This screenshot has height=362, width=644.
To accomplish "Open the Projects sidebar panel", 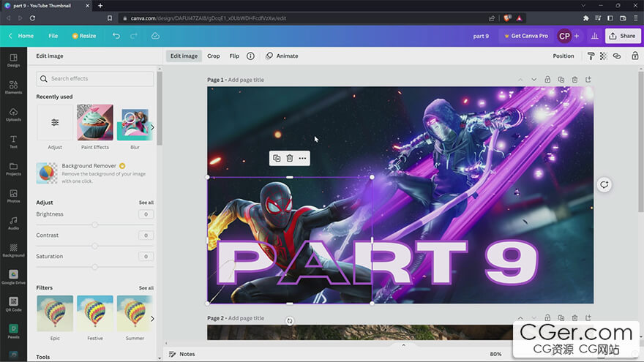I will click(x=14, y=169).
